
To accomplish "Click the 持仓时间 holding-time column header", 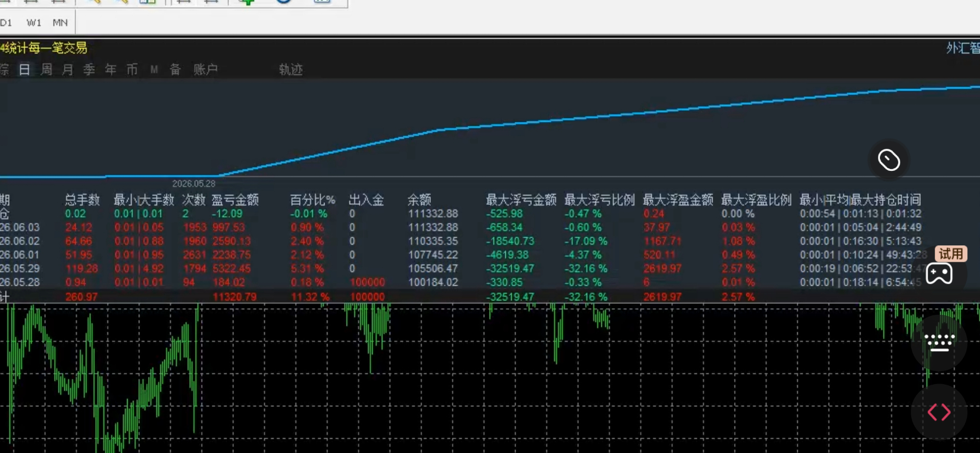I will pos(860,199).
